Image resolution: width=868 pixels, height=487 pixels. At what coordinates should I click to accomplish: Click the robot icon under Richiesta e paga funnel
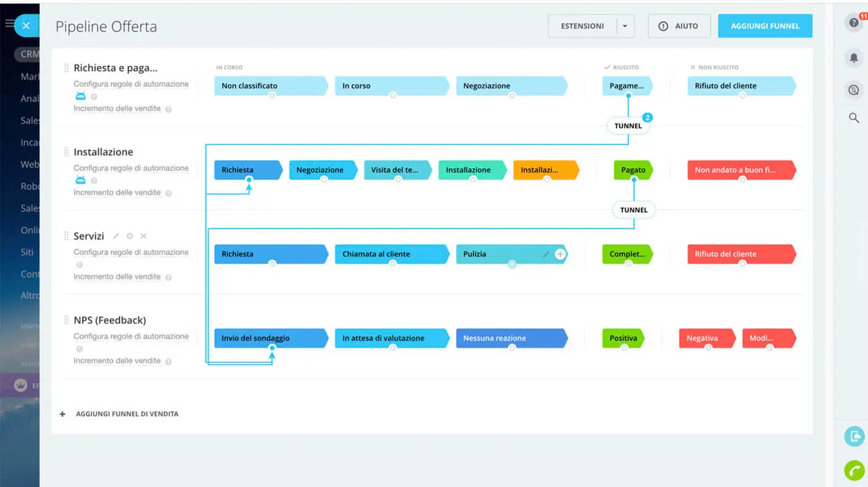point(80,96)
